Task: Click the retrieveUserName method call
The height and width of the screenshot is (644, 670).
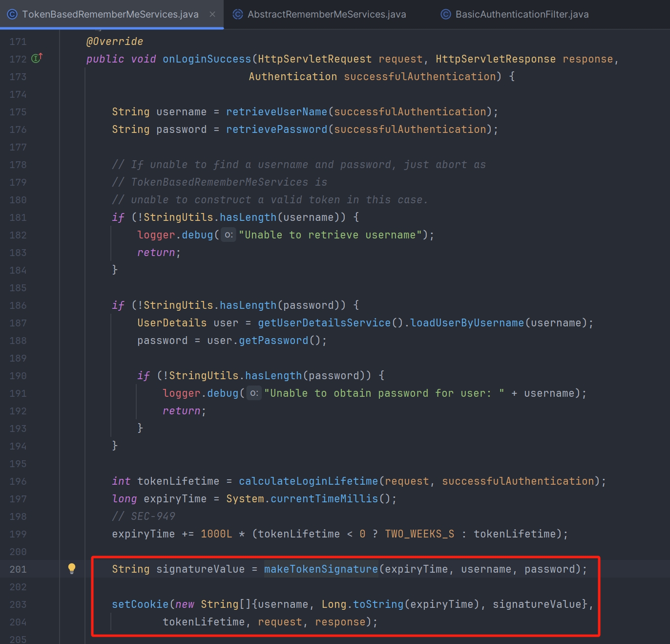Action: point(276,112)
